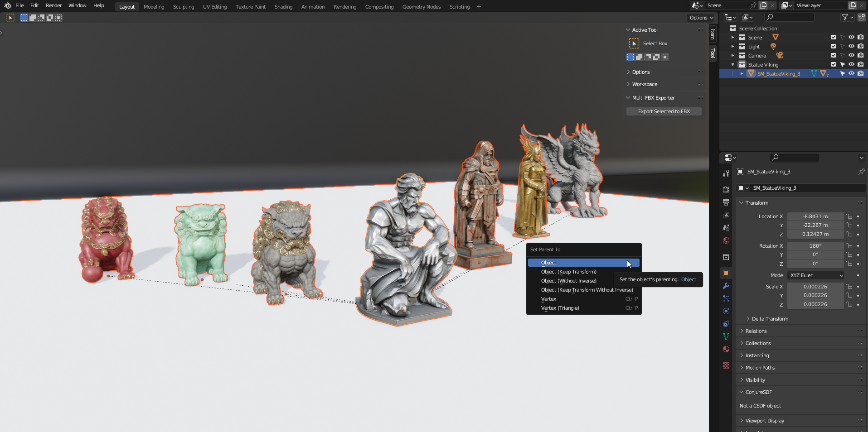Open the World properties tab
Image resolution: width=868 pixels, height=432 pixels.
point(726,240)
